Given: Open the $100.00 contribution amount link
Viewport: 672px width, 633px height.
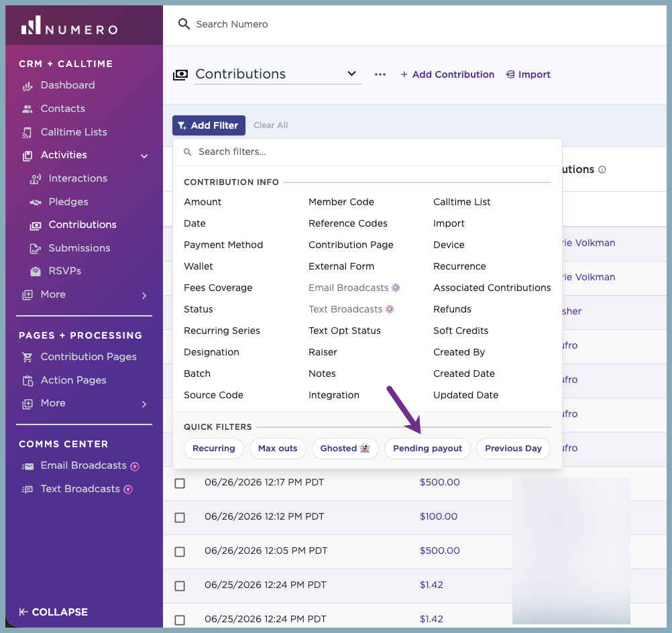Looking at the screenshot, I should coord(439,516).
